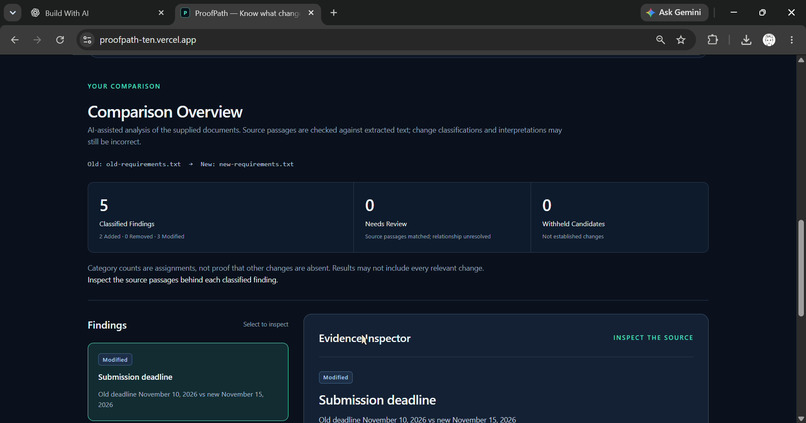
Task: Click the Select to inspect hint
Action: [x=266, y=324]
